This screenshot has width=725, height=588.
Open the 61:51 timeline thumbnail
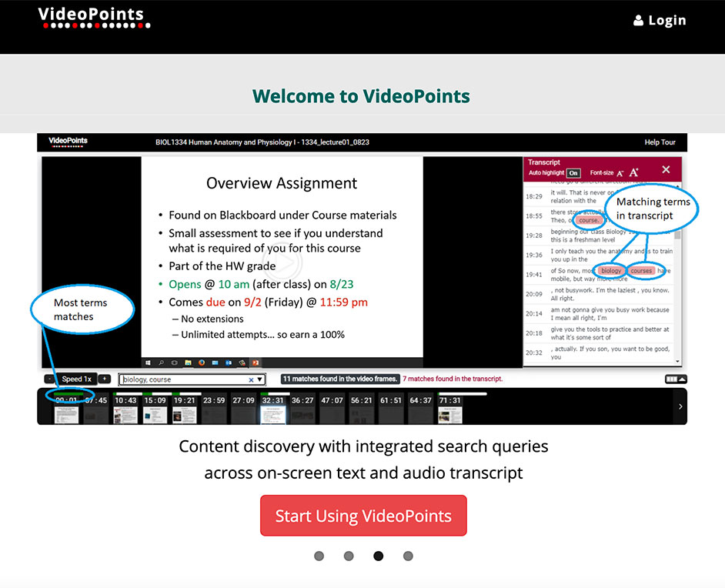pyautogui.click(x=392, y=409)
